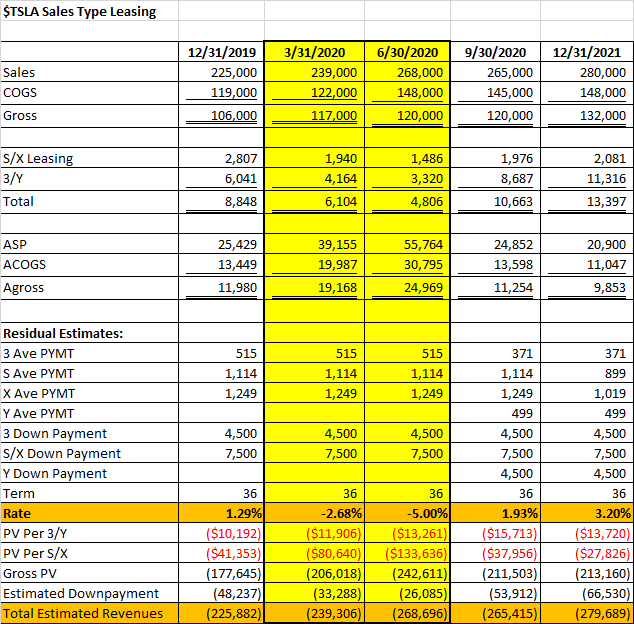Click the 'Y Ave PYMT' row label
Viewport: 634px width, 624px height.
38,414
